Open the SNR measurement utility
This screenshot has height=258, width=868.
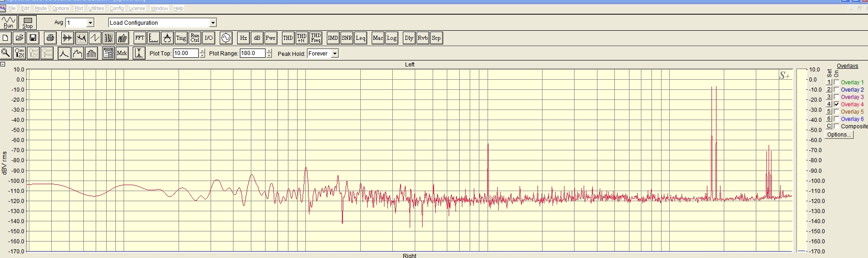(347, 38)
